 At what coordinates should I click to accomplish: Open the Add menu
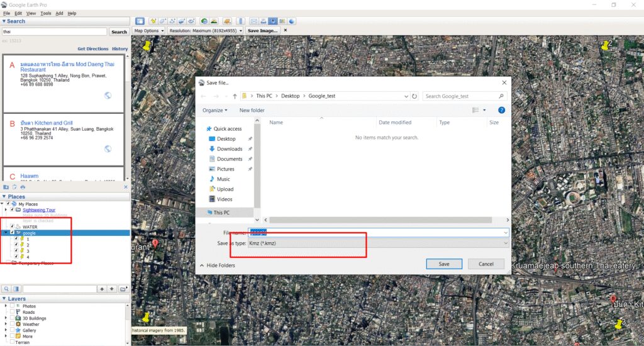click(x=59, y=13)
